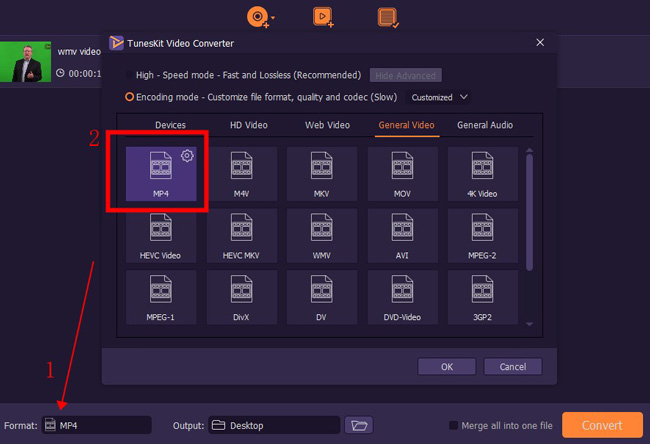Image resolution: width=650 pixels, height=444 pixels.
Task: Select the M4V format tile
Action: [242, 174]
